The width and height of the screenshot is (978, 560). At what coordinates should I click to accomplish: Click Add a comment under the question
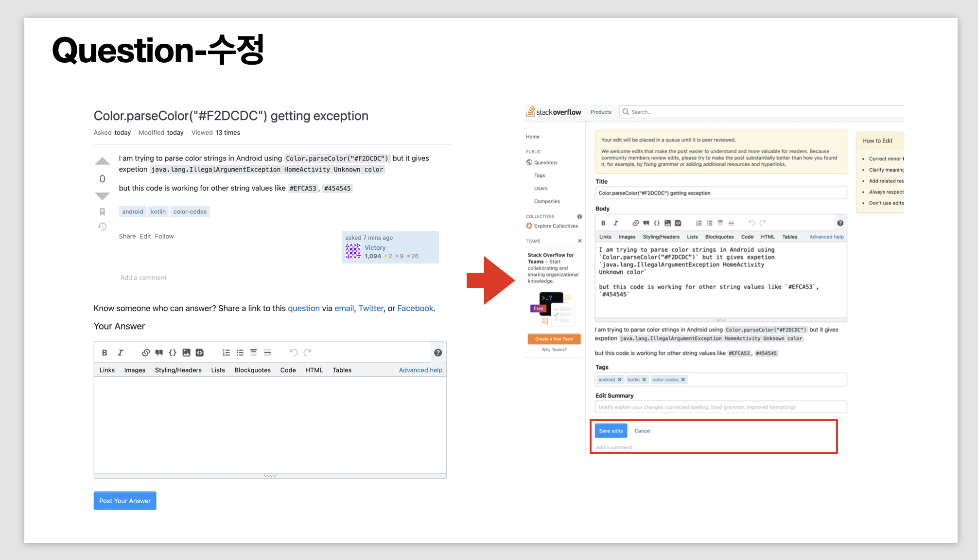[x=143, y=278]
